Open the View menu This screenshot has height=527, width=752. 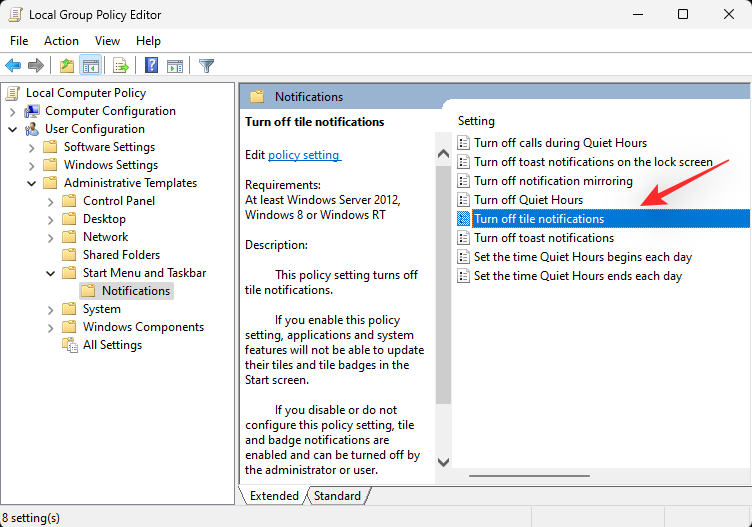(107, 41)
